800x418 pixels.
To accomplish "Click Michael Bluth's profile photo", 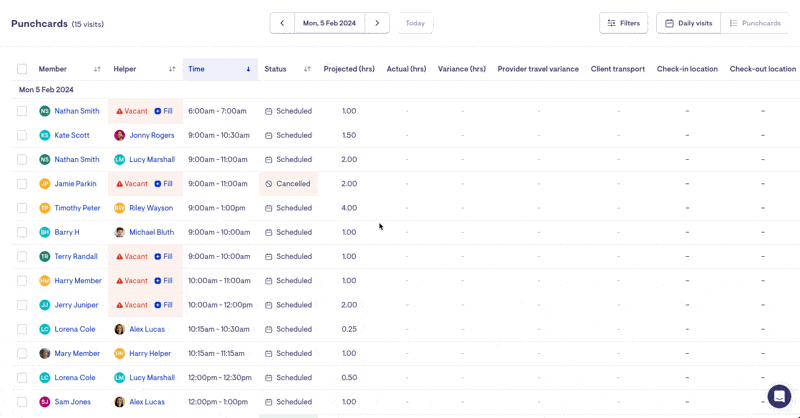I will 120,232.
